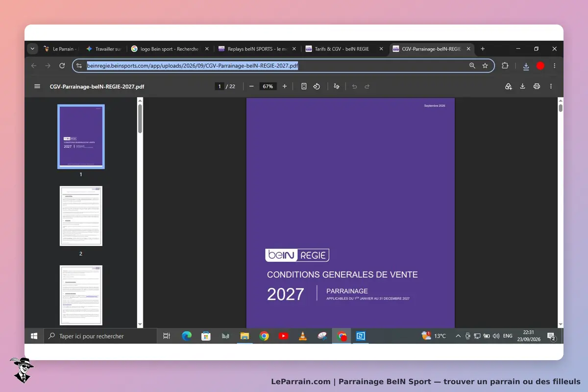Click the thumbnail panel scroll down arrow
The image size is (588, 392).
point(140,324)
